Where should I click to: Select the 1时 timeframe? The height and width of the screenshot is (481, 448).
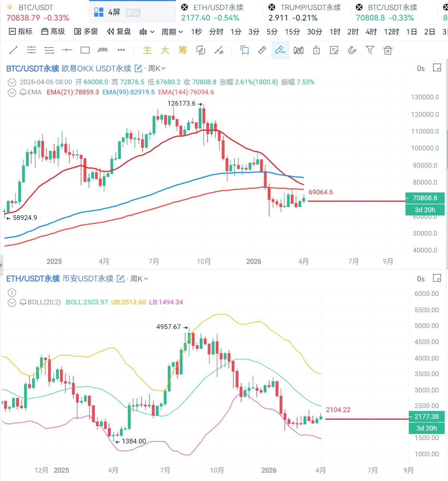tap(335, 32)
